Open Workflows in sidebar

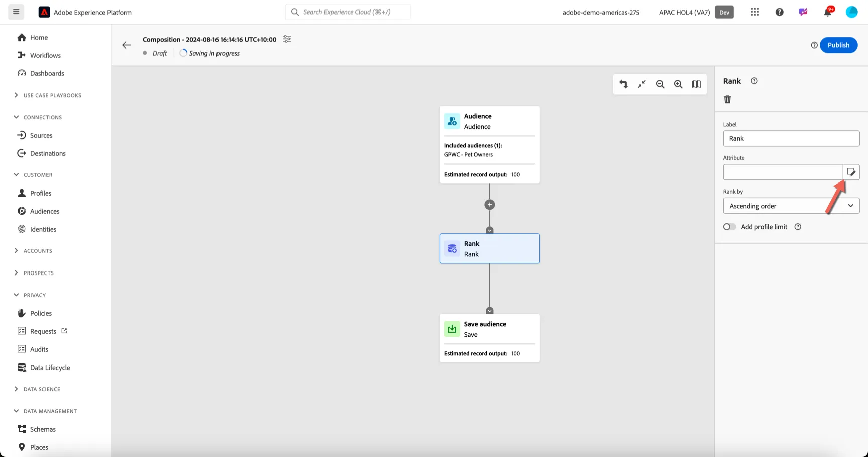pos(39,55)
